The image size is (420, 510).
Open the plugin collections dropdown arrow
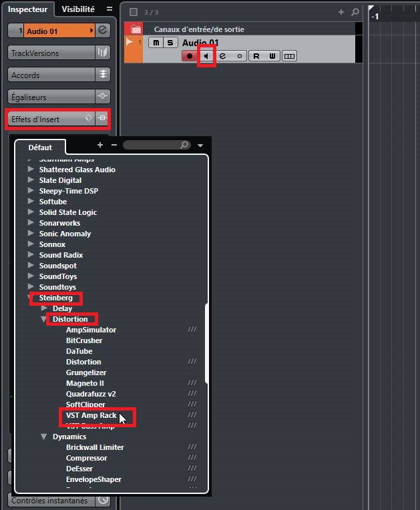pos(200,146)
